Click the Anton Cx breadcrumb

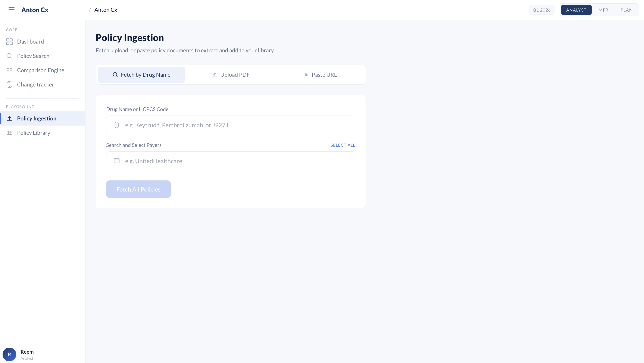(x=106, y=10)
